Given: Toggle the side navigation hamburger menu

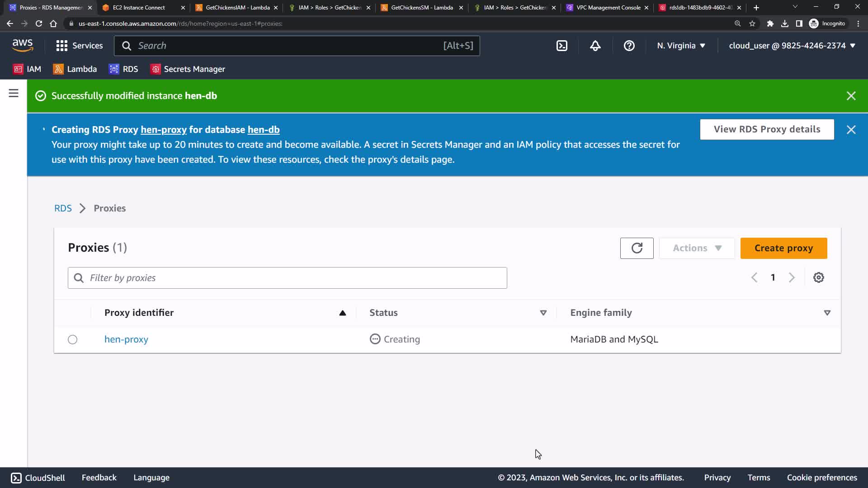Looking at the screenshot, I should pos(14,94).
